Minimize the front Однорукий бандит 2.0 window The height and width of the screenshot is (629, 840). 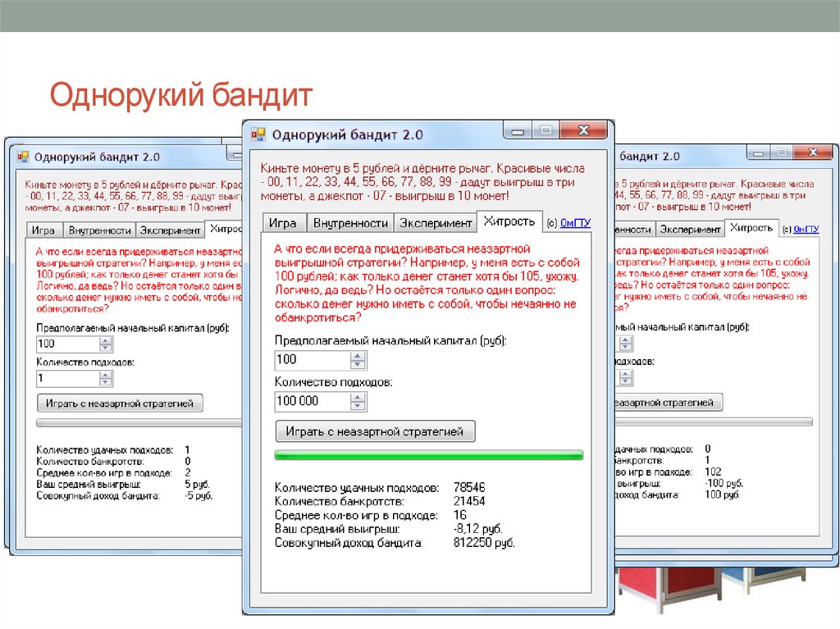[517, 130]
